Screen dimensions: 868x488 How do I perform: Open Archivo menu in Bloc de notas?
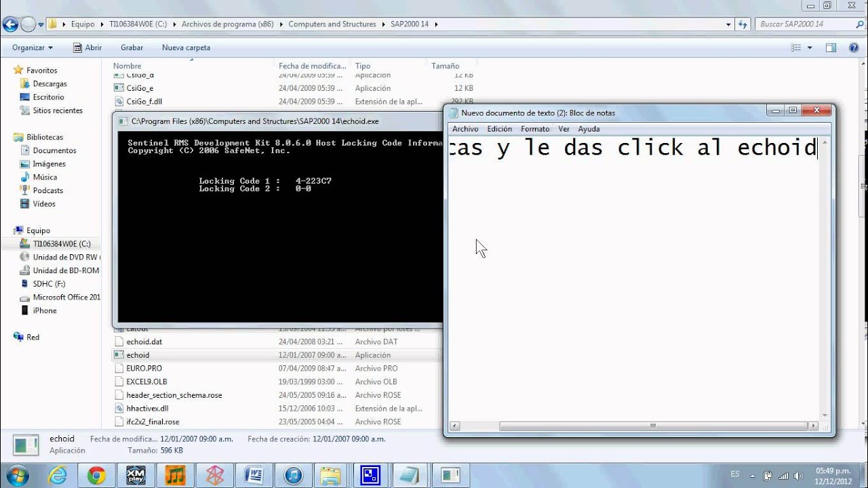tap(465, 129)
